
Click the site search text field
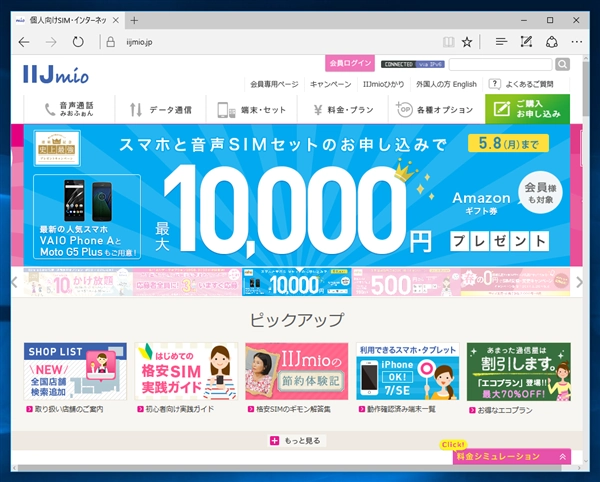(x=501, y=64)
